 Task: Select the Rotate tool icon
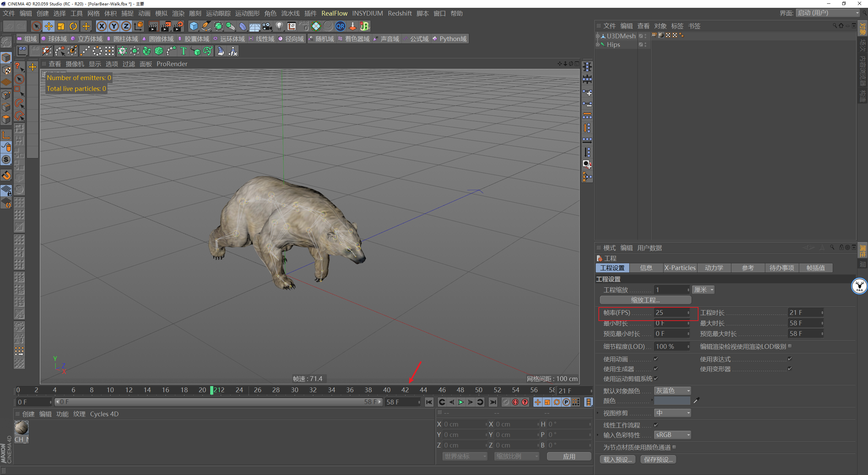click(73, 26)
